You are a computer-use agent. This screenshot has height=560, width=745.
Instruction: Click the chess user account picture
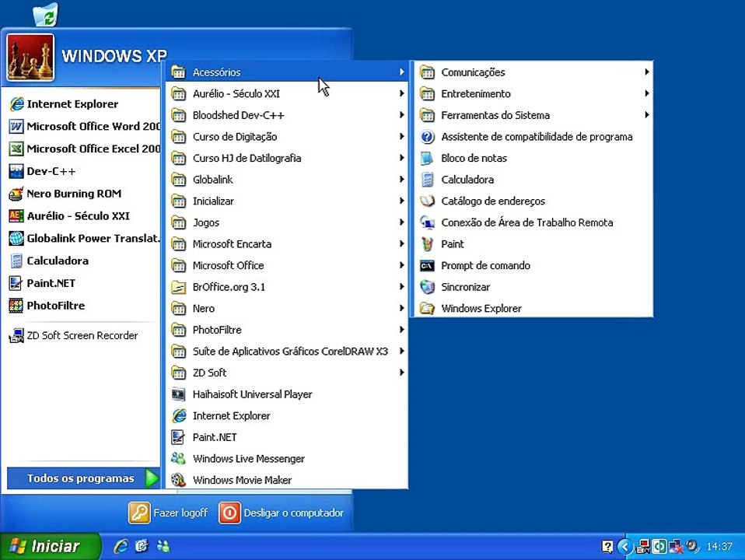[x=30, y=58]
